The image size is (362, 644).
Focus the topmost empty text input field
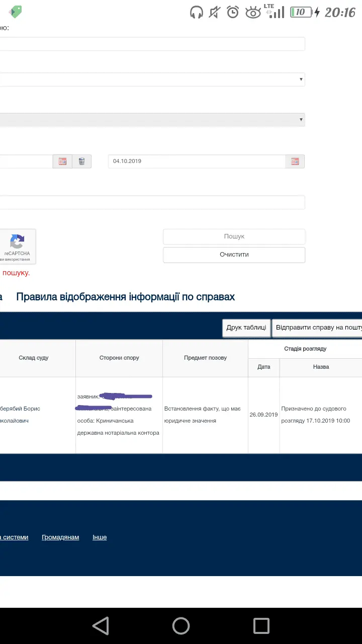point(151,44)
